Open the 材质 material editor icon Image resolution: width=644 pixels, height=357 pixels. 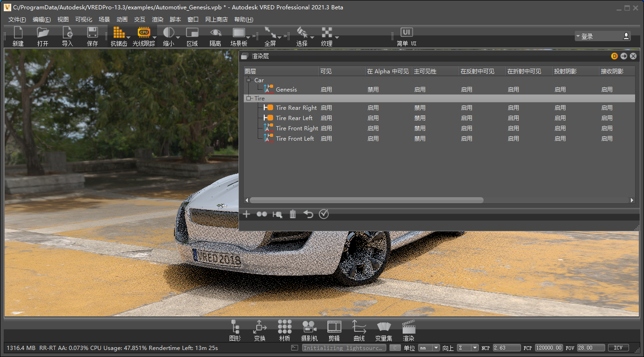284,330
